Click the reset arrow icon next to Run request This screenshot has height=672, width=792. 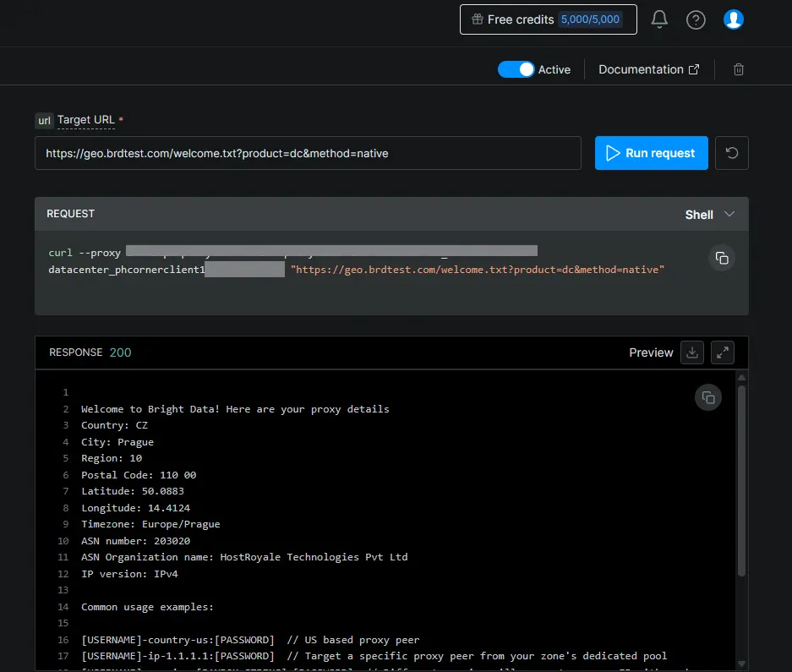(x=731, y=153)
